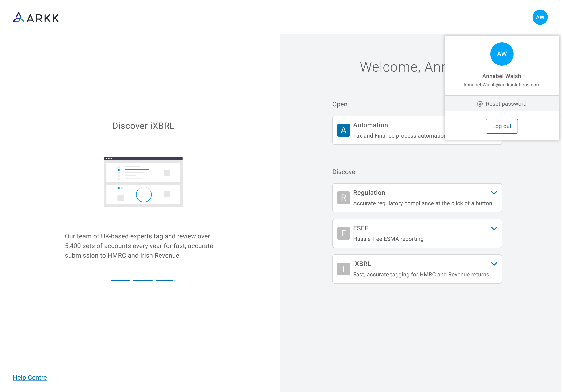
Task: Expand the Regulation card chevron
Action: click(494, 193)
